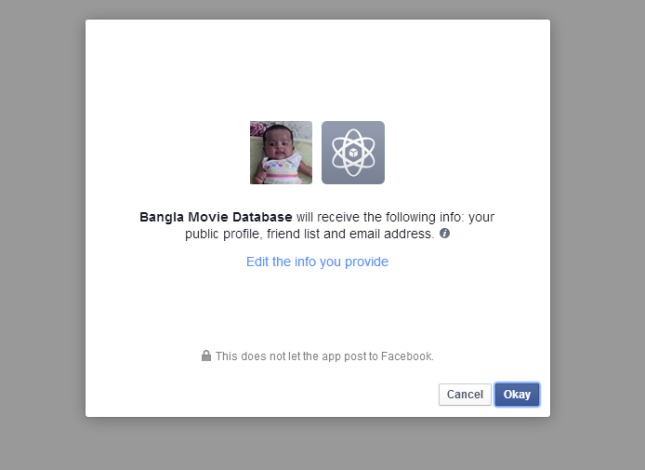Click the padlock icon beside the posting notice
This screenshot has height=470, width=645.
(x=206, y=355)
